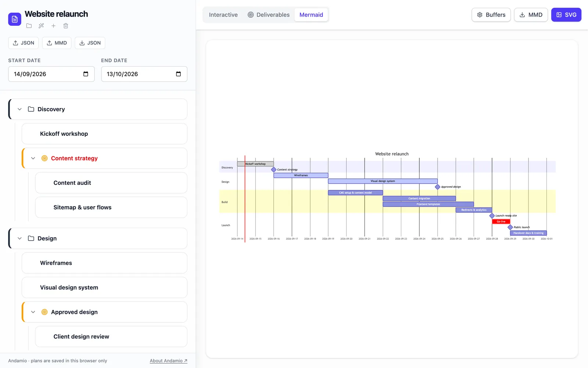
Task: Click the start date field showing 14/09/2026
Action: [x=51, y=74]
